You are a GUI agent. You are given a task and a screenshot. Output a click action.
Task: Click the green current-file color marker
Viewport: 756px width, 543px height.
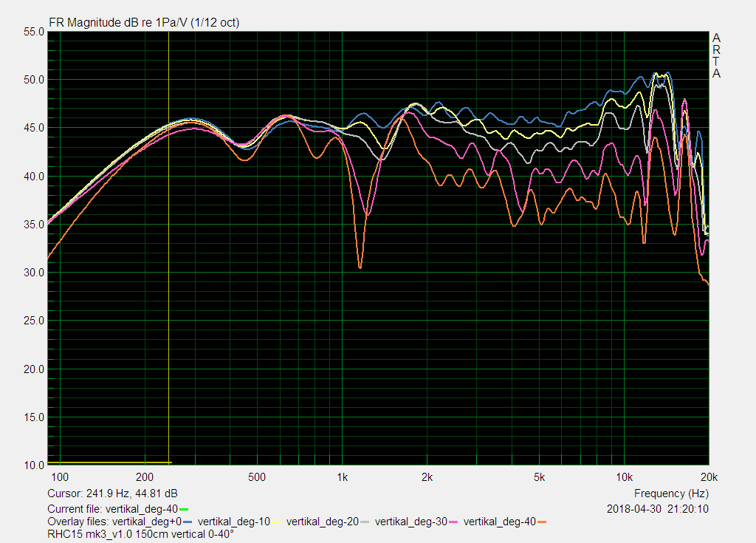[x=184, y=509]
